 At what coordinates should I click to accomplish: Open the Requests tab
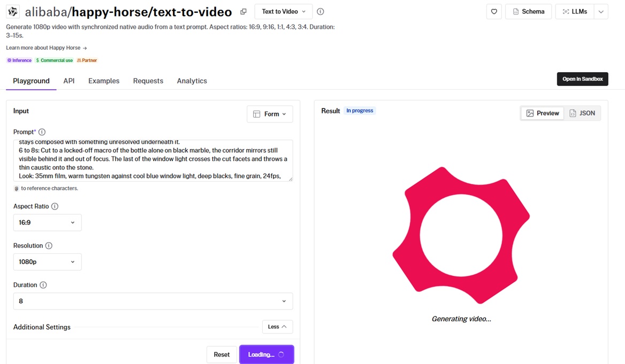pos(148,81)
